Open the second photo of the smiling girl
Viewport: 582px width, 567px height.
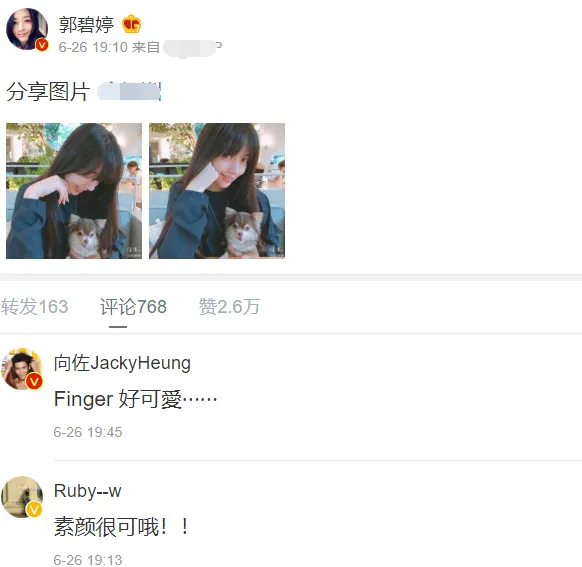coord(217,191)
